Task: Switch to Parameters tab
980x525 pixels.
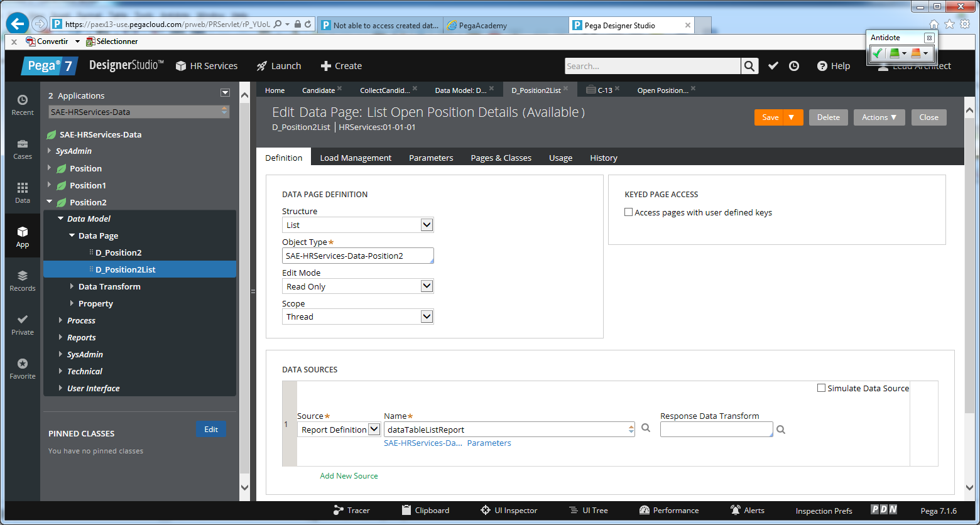Action: 431,158
